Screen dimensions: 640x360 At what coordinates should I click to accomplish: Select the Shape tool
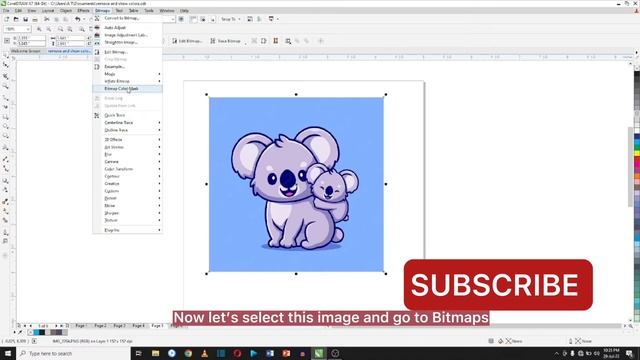click(x=6, y=65)
